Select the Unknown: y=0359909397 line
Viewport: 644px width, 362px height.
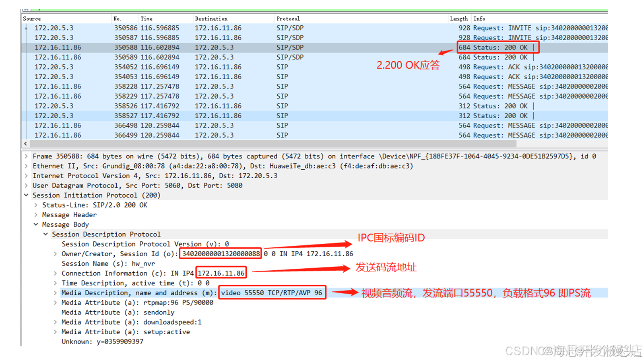[x=102, y=341]
